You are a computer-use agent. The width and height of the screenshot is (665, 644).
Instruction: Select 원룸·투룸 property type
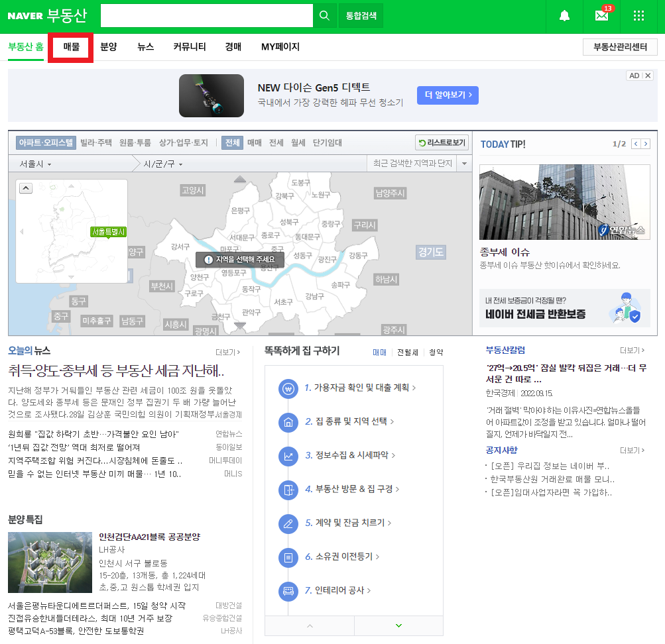click(x=135, y=143)
